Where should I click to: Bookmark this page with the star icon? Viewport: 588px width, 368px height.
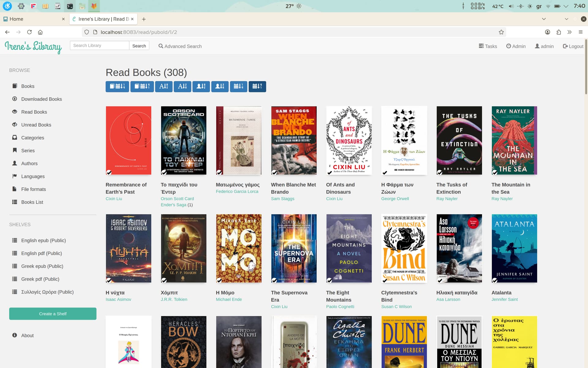[x=501, y=32]
